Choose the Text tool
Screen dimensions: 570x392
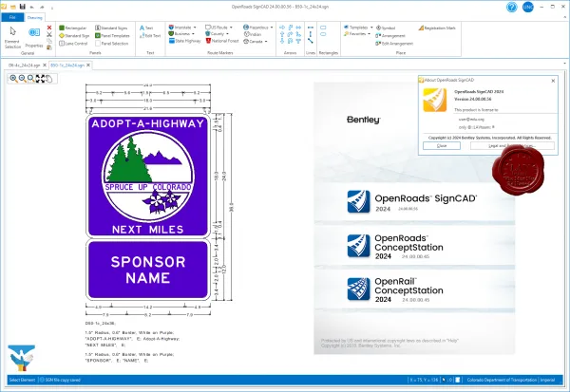pyautogui.click(x=146, y=28)
